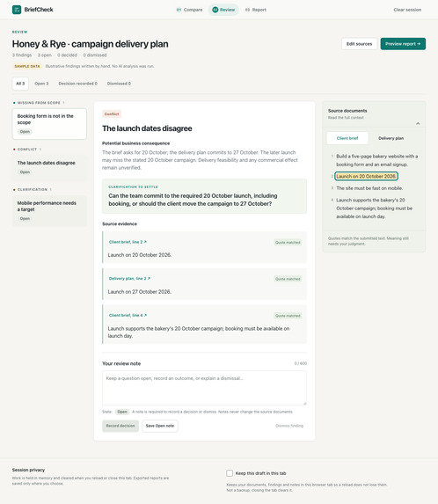The image size is (438, 504).
Task: Focus the review note text area
Action: tap(204, 388)
